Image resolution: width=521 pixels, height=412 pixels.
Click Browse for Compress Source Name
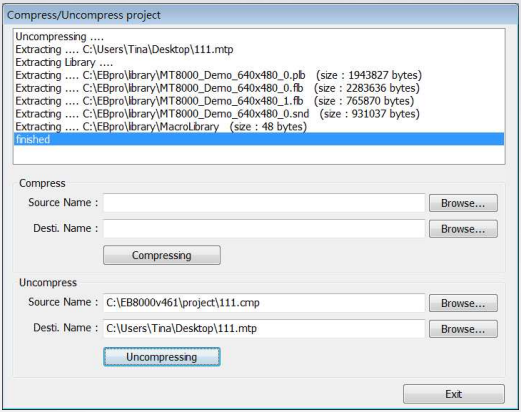pos(463,203)
